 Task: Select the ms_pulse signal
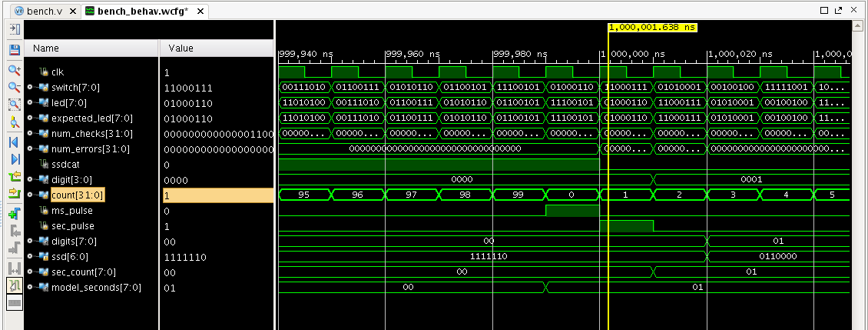click(72, 211)
